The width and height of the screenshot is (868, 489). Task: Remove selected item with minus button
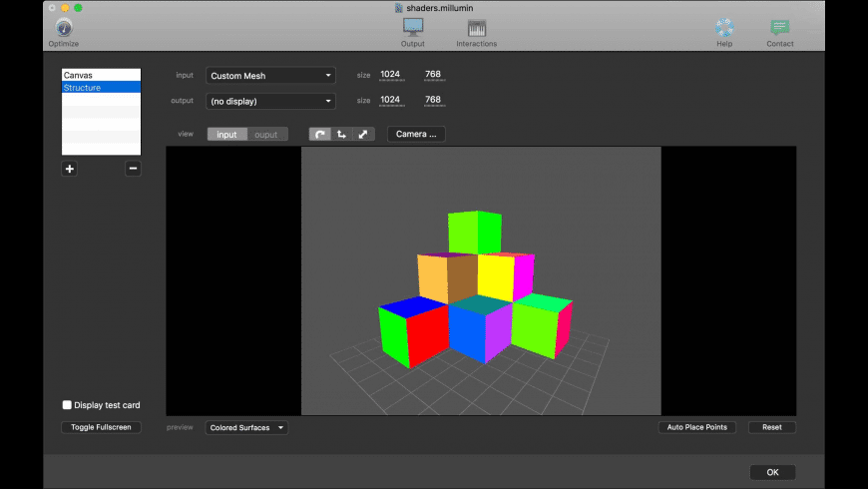coord(133,169)
